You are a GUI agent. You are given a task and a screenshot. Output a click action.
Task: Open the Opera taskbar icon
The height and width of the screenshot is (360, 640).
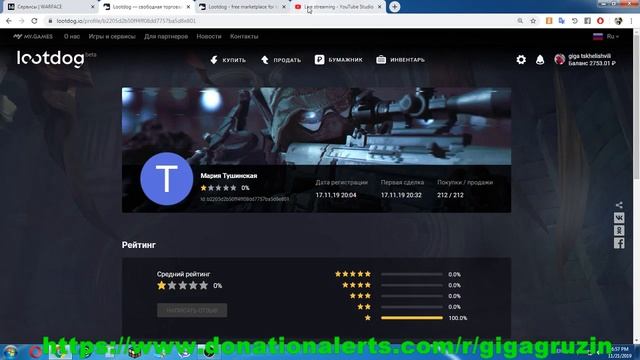click(x=35, y=352)
